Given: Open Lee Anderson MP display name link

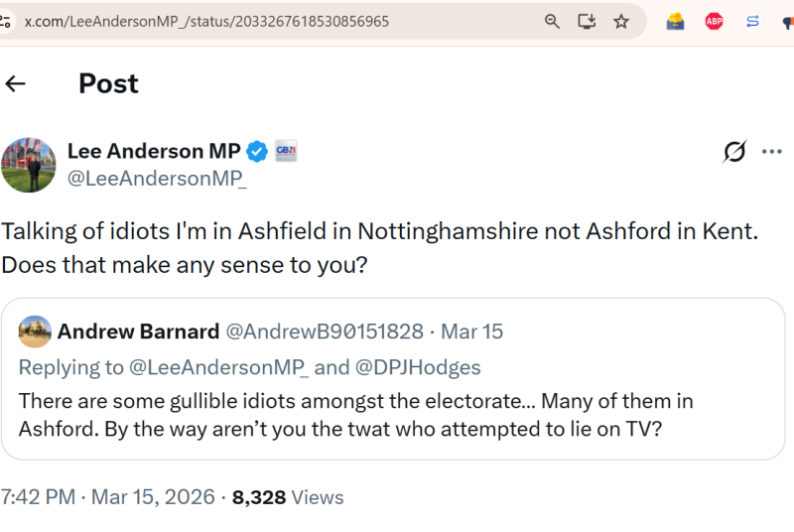Looking at the screenshot, I should tap(154, 151).
